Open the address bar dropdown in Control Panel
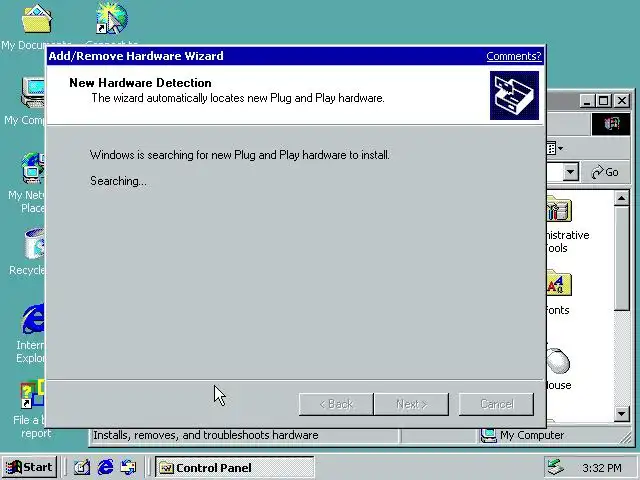 tap(571, 172)
